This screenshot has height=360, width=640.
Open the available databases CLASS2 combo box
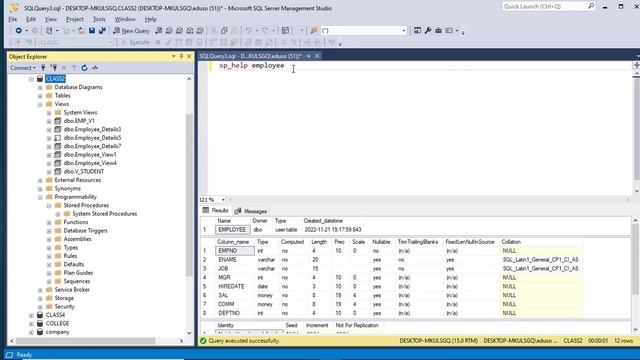coord(76,42)
